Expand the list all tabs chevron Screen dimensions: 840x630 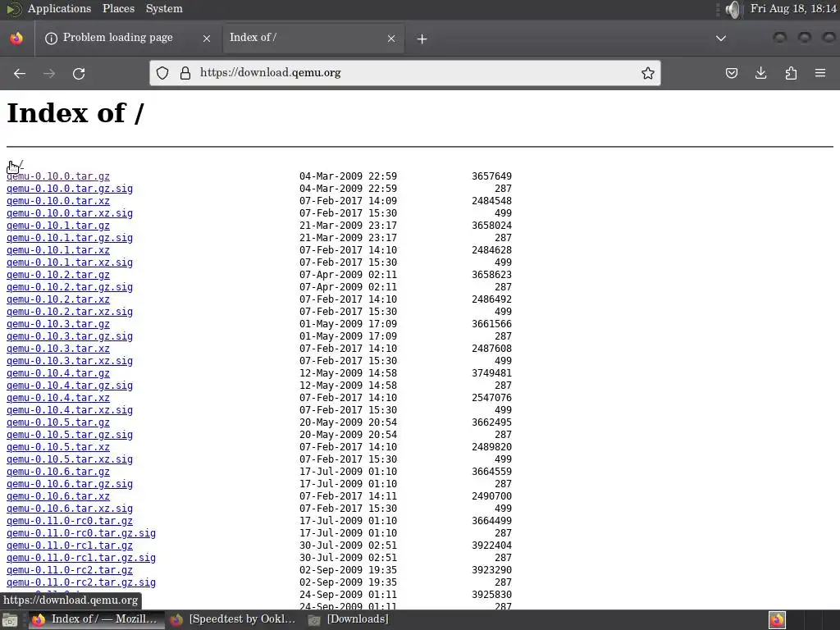pyautogui.click(x=721, y=39)
